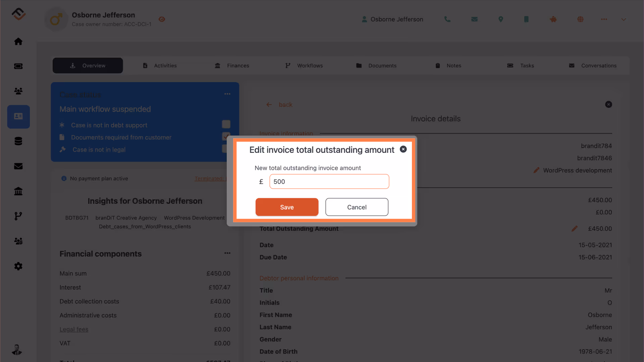Check the 'Case is not in debt support' checkbox
The height and width of the screenshot is (362, 644).
(226, 124)
